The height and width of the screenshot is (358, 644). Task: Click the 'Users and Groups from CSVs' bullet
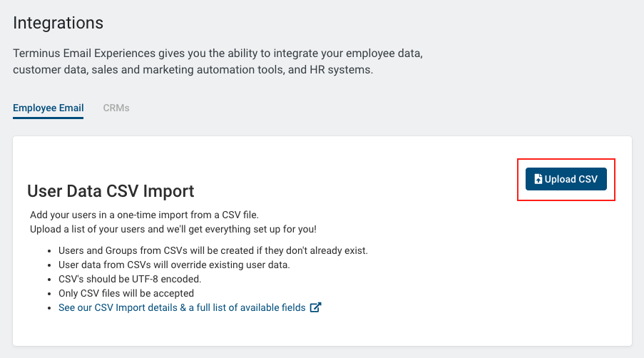[x=213, y=250]
